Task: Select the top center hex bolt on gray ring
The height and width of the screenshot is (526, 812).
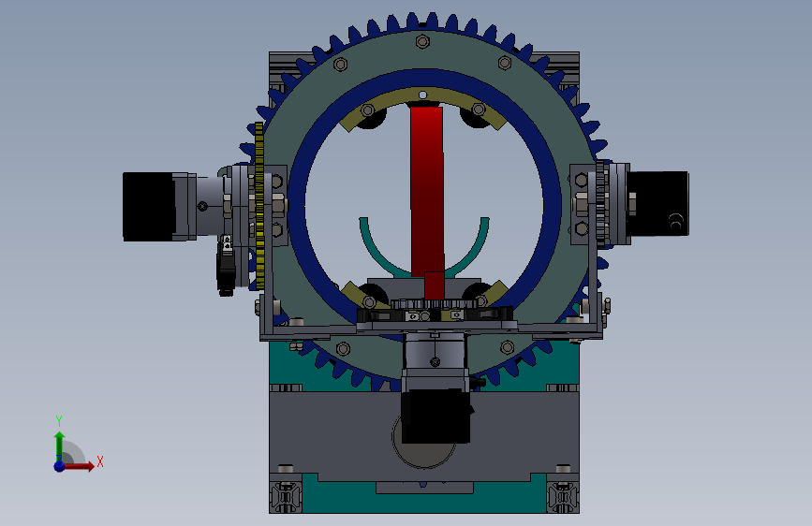Action: pyautogui.click(x=422, y=41)
